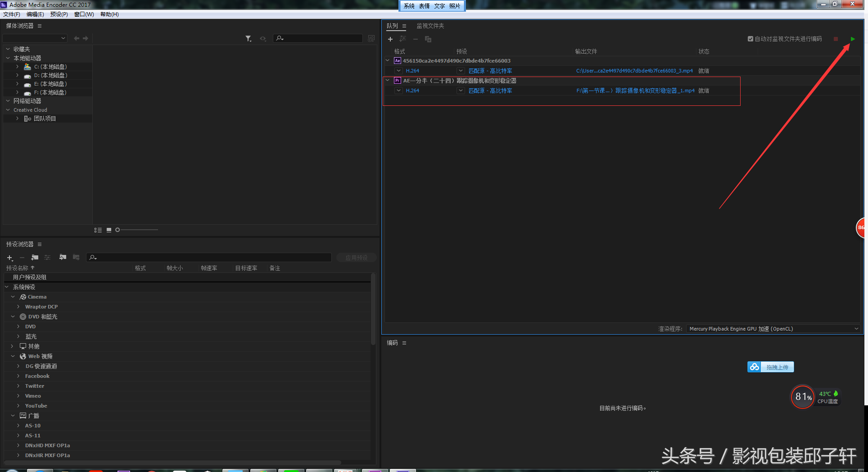
Task: Open output path F:\第一节课 mp4 link
Action: [x=635, y=91]
